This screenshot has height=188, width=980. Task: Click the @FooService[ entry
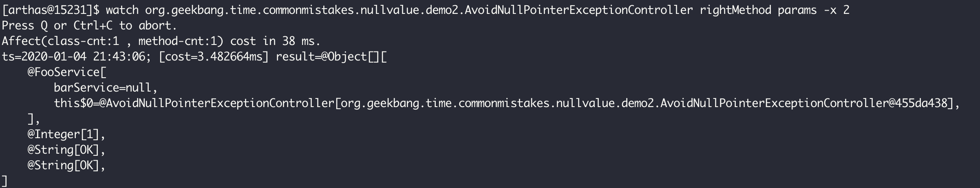67,72
